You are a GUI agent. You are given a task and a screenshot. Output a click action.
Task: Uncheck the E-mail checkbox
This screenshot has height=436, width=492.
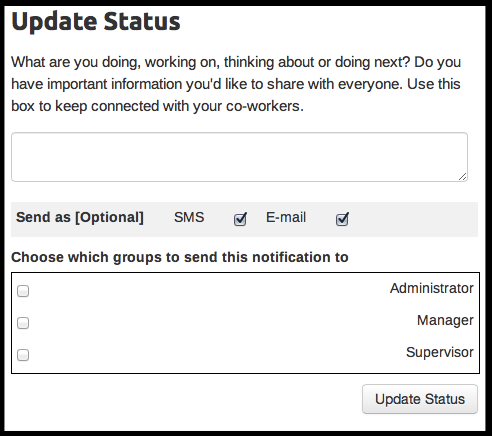click(x=342, y=219)
